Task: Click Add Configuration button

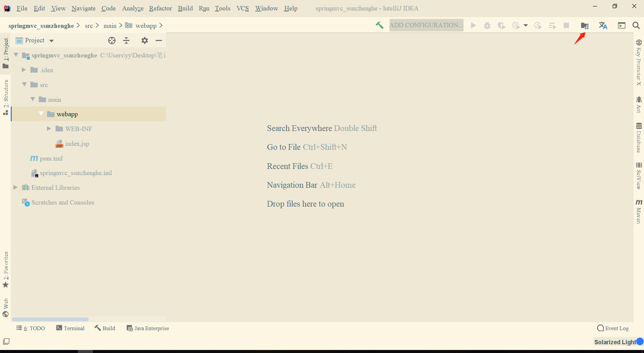Action: [426, 25]
